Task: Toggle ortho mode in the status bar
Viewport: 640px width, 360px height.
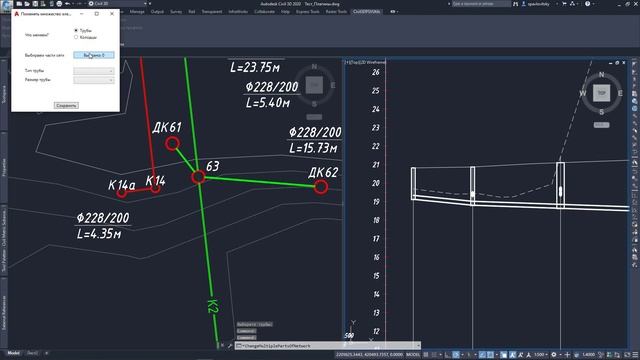Action: pyautogui.click(x=448, y=355)
